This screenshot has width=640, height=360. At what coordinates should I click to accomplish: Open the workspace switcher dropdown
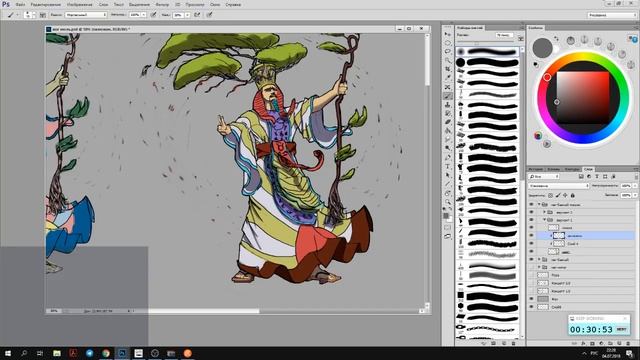click(612, 15)
